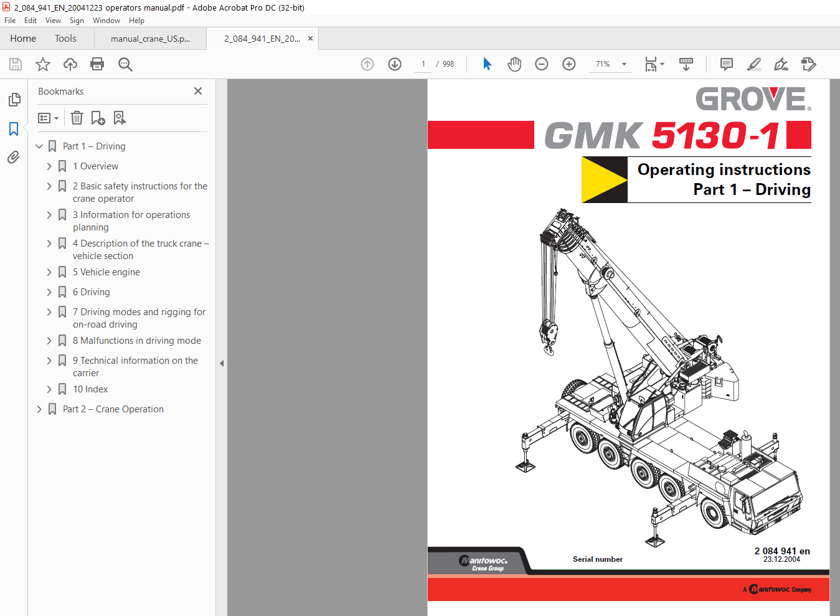Open the bookmarks options menu icon
840x616 pixels.
click(x=48, y=118)
